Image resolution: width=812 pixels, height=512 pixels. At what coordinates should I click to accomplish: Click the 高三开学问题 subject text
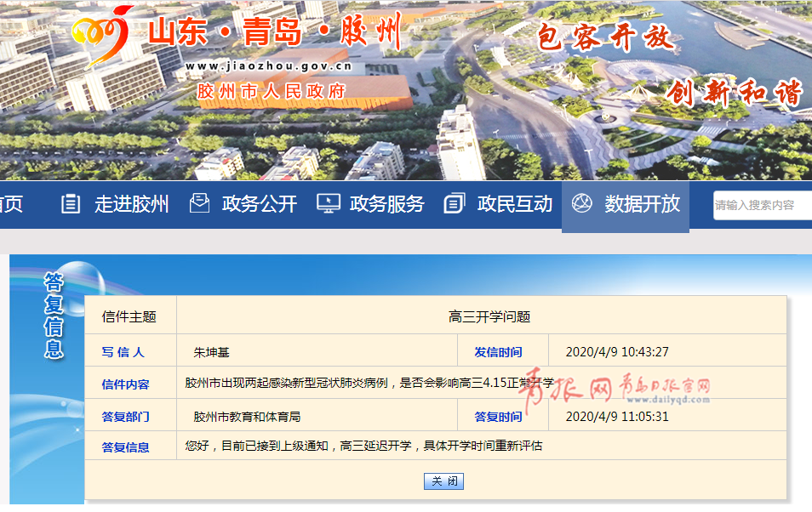click(489, 317)
